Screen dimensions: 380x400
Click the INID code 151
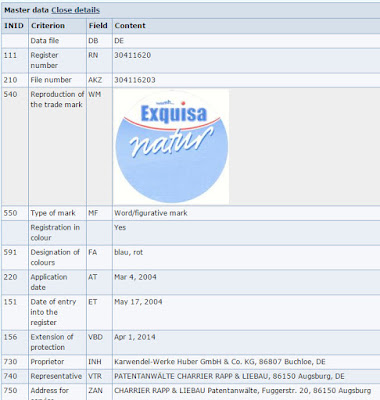click(x=10, y=302)
